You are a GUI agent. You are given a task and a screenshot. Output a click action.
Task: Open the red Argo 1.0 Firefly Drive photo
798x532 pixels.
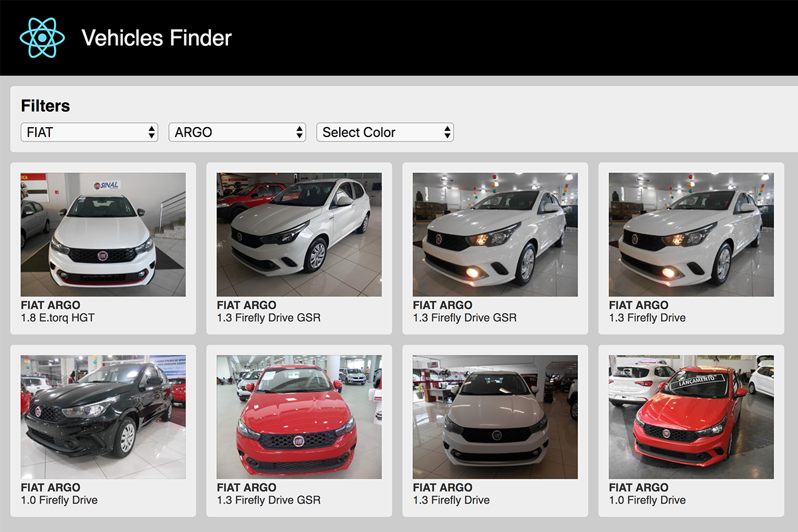tap(692, 417)
